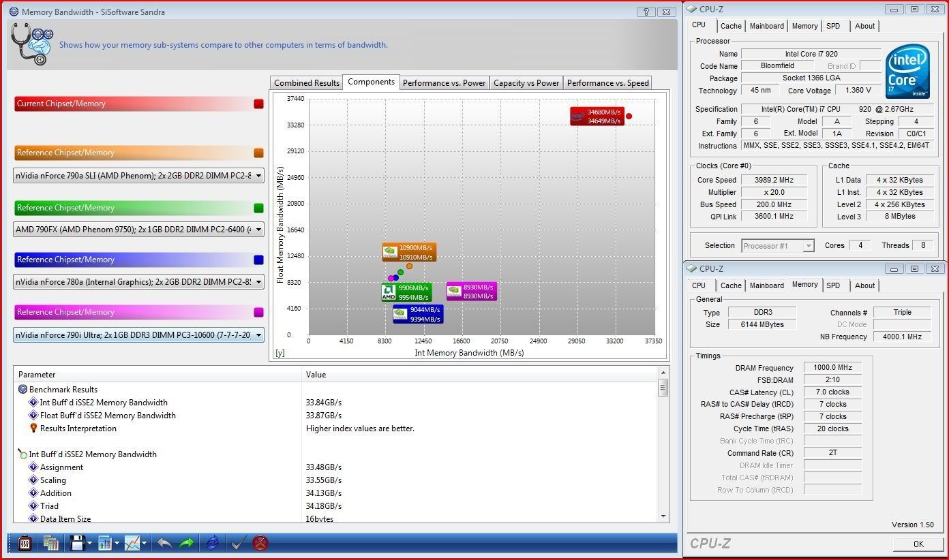Click the Parameter column header
This screenshot has width=949, height=560.
[x=157, y=375]
